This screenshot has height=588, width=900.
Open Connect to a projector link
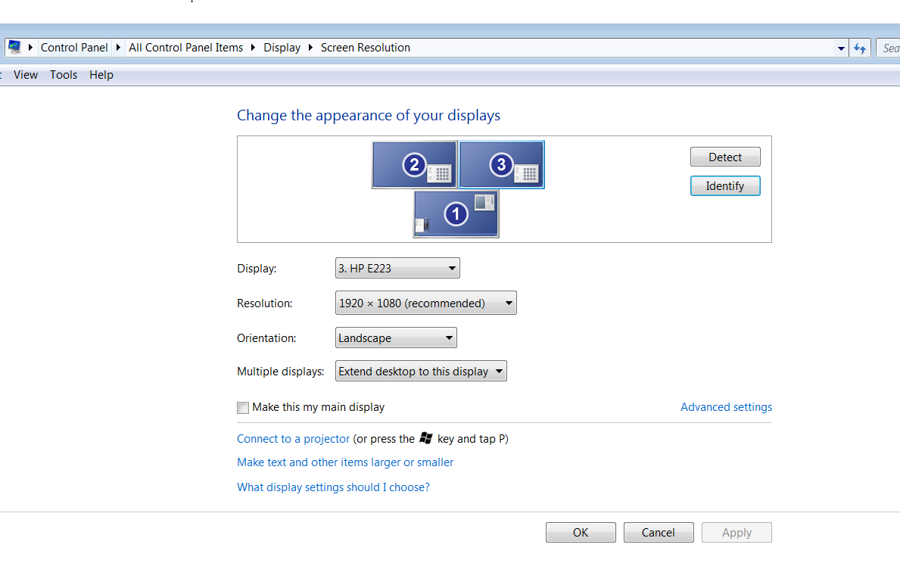[x=293, y=439]
